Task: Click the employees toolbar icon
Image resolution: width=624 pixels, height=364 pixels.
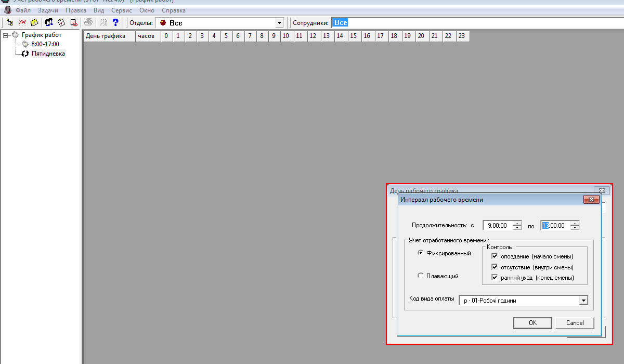Action: coord(49,22)
